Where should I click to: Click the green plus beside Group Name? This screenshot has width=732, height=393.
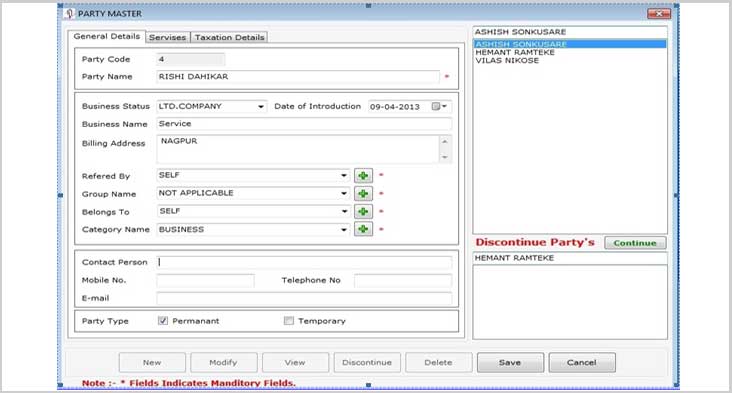click(x=363, y=194)
